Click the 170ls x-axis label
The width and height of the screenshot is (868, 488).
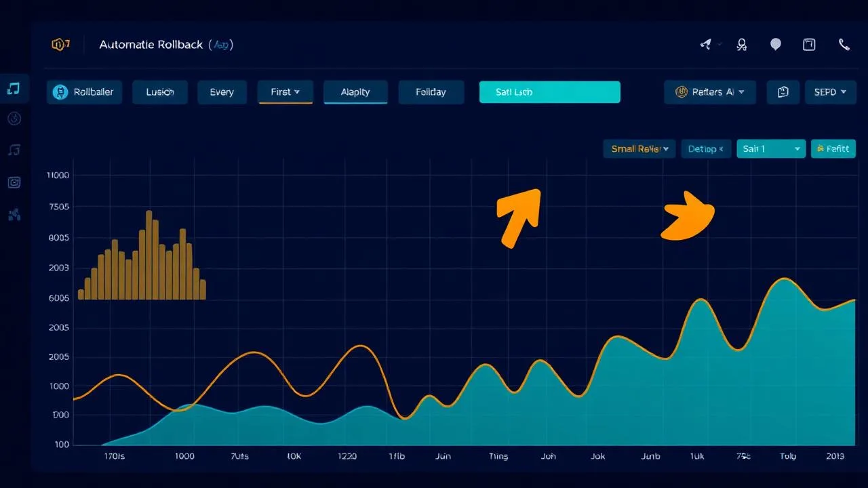[x=114, y=456]
